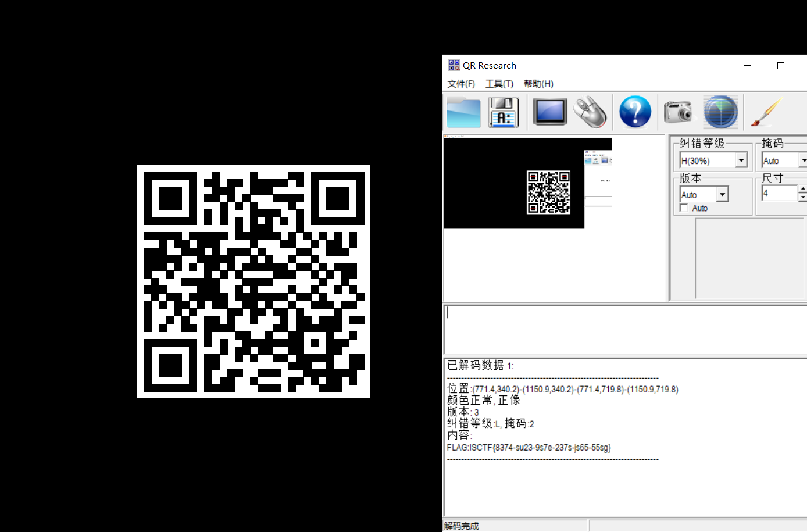This screenshot has height=532, width=807.
Task: Click the camera capture icon
Action: point(678,112)
